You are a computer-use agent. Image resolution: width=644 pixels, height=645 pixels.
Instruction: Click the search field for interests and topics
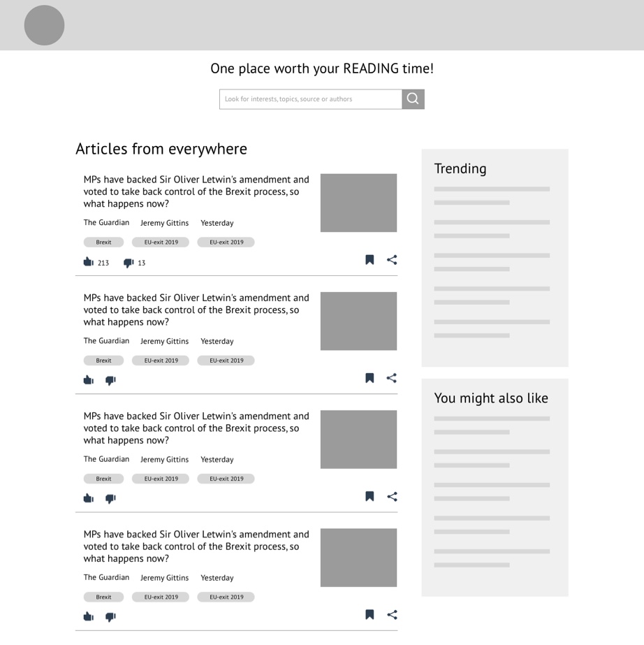click(x=310, y=99)
